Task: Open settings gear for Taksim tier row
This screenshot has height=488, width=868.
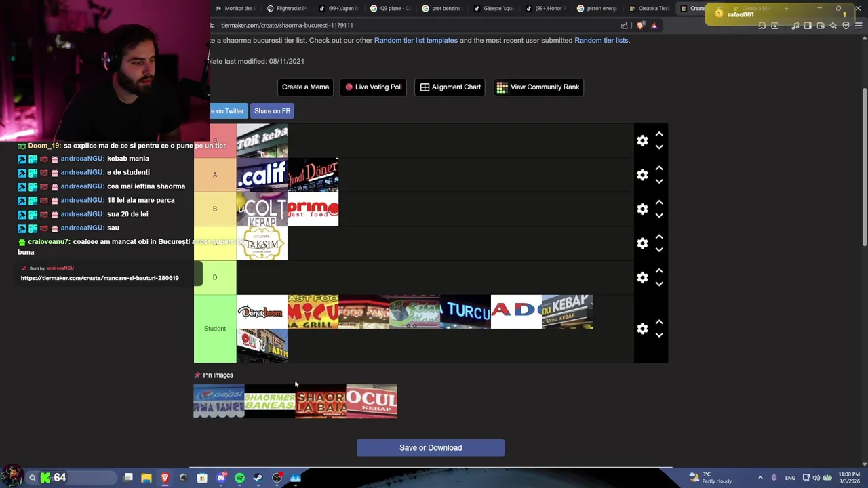Action: pyautogui.click(x=642, y=243)
